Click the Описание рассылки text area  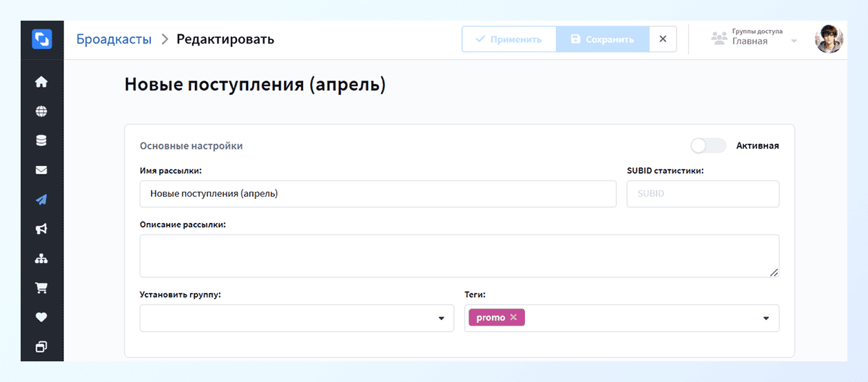click(459, 256)
